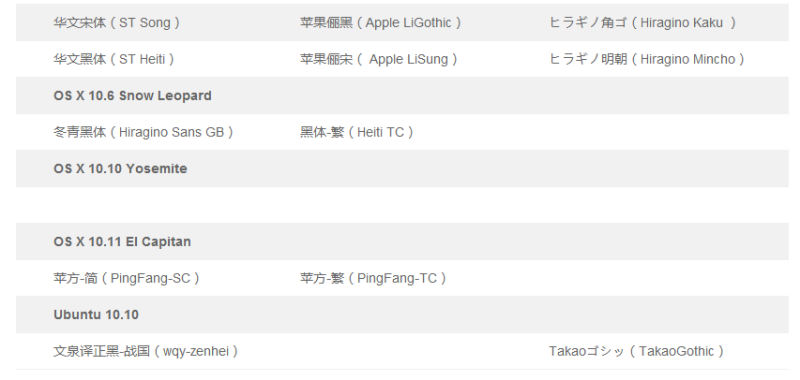The image size is (800, 380).
Task: Select the 苹果俪黑 (Apple LiGothic) cell
Action: pos(381,22)
